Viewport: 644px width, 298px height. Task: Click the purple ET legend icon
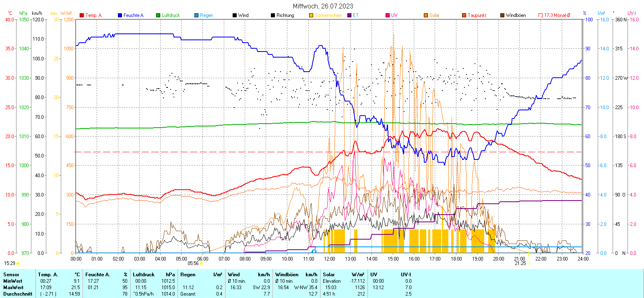click(349, 15)
